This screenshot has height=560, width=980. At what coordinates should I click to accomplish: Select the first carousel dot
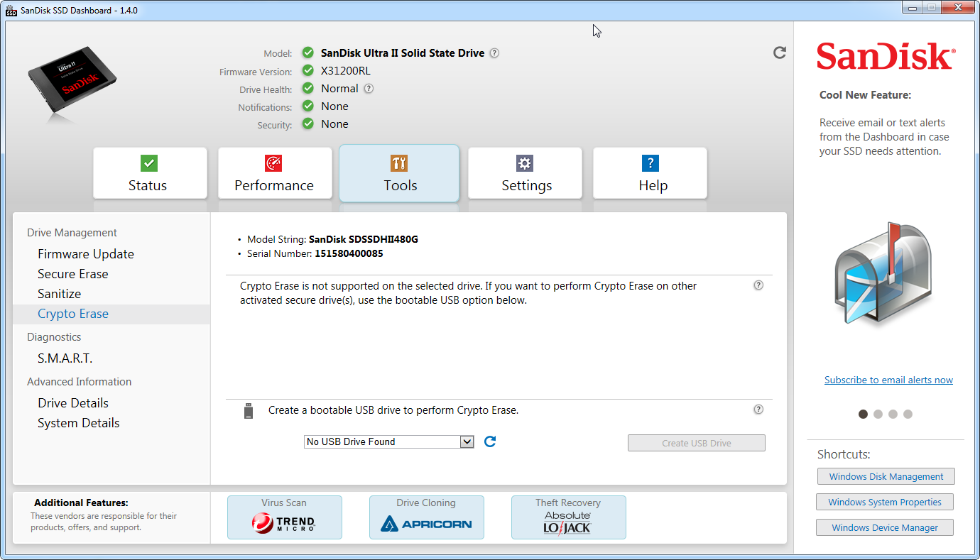coord(863,414)
